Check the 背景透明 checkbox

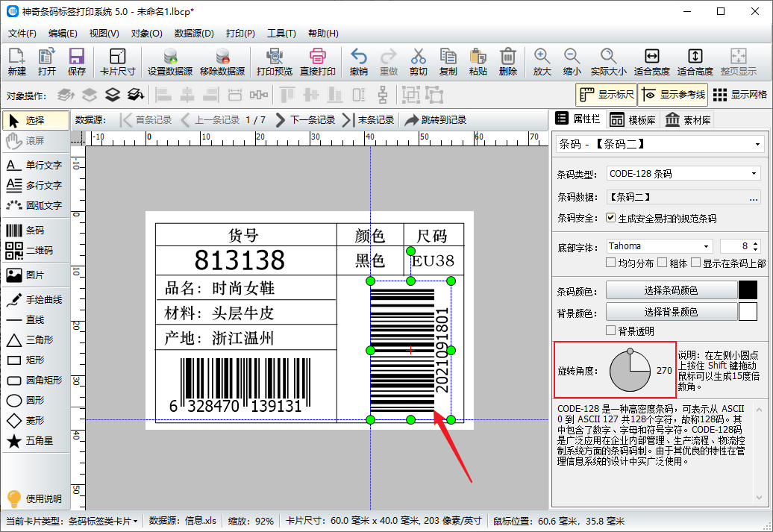pos(611,331)
